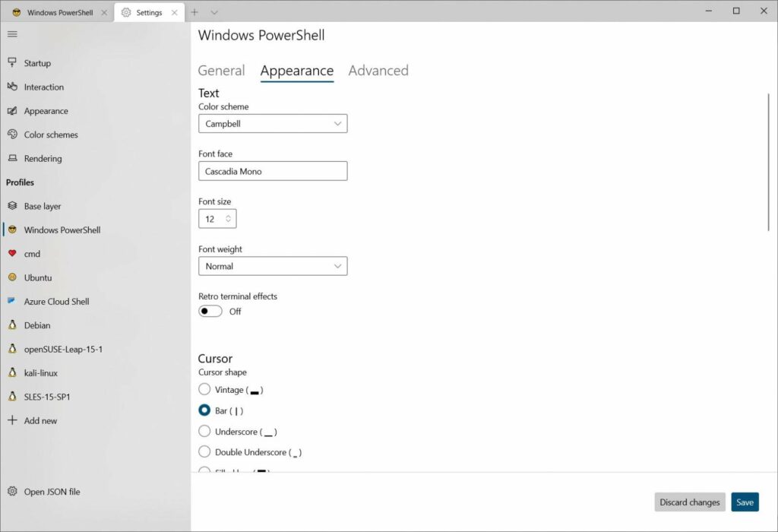Select the Debian profile
Viewport: 778px width, 532px height.
(95, 325)
